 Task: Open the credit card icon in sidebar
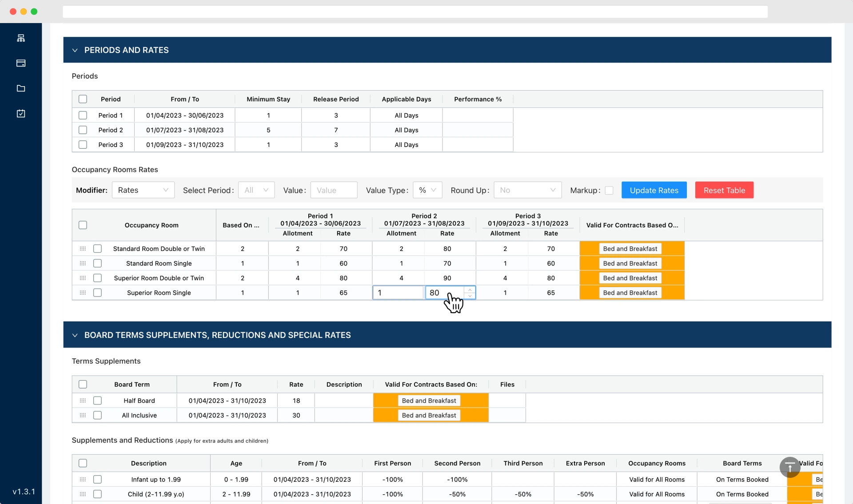click(21, 63)
